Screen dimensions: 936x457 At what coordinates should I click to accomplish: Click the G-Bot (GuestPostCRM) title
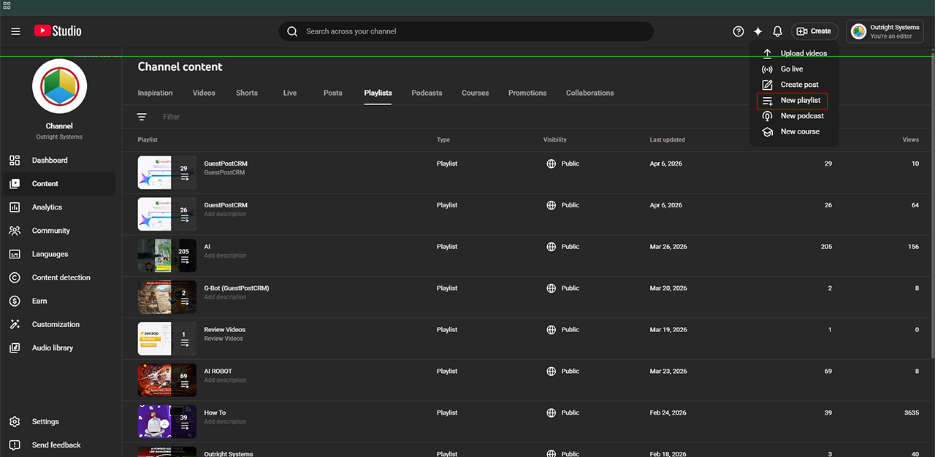tap(236, 288)
